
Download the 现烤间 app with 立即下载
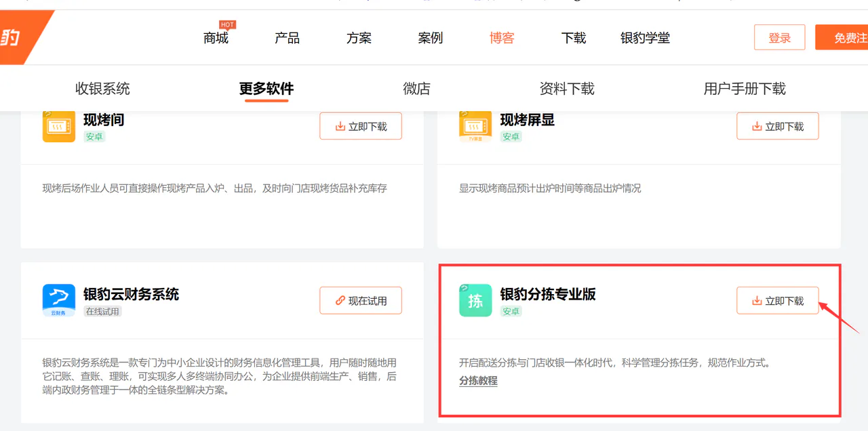point(361,126)
